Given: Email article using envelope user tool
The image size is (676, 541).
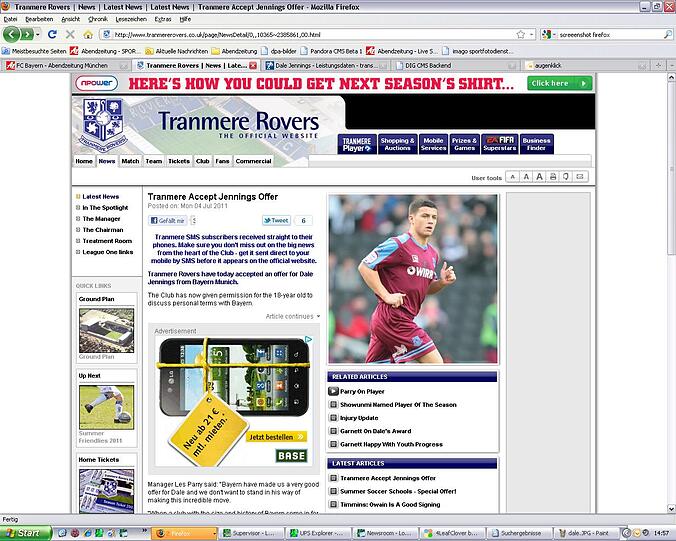Looking at the screenshot, I should pyautogui.click(x=580, y=177).
